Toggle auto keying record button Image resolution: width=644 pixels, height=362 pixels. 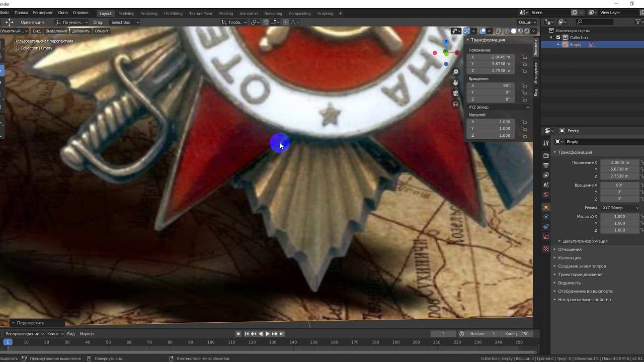click(x=238, y=334)
